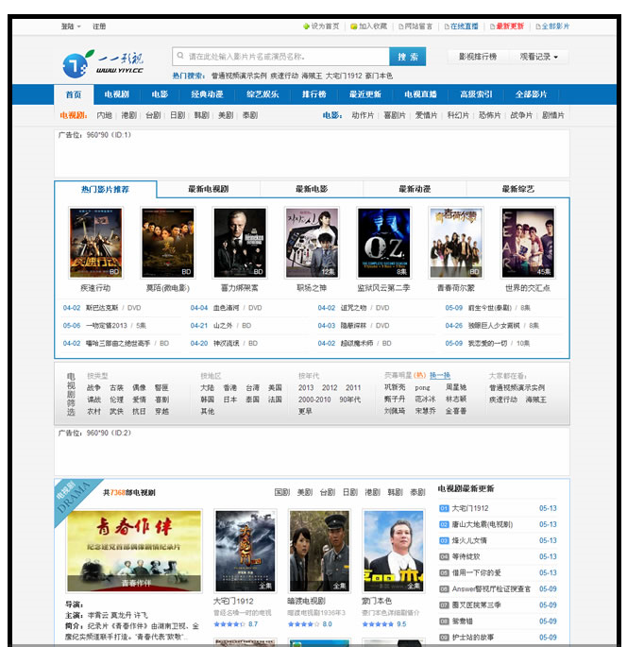Click the 注册 register link
This screenshot has height=647, width=644.
pos(99,26)
